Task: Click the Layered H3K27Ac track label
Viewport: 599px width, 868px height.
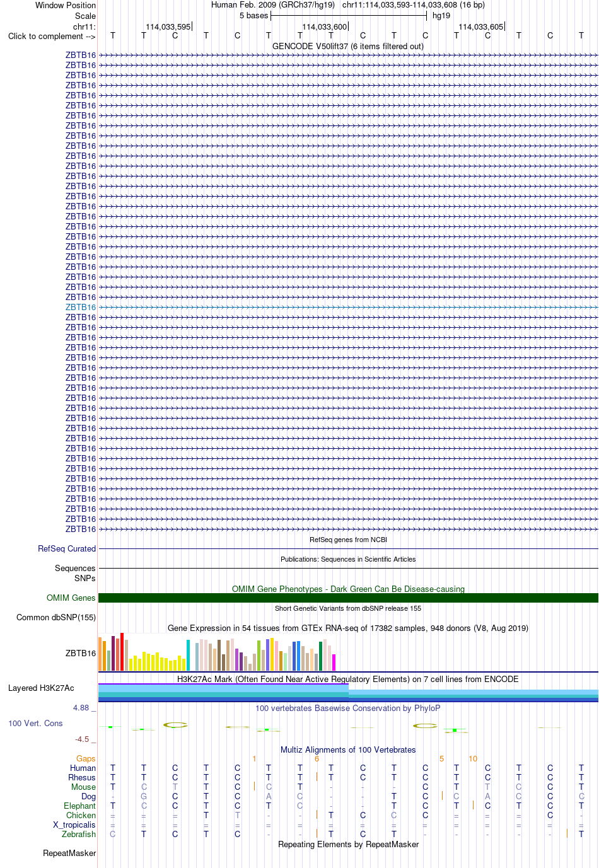Action: point(41,688)
